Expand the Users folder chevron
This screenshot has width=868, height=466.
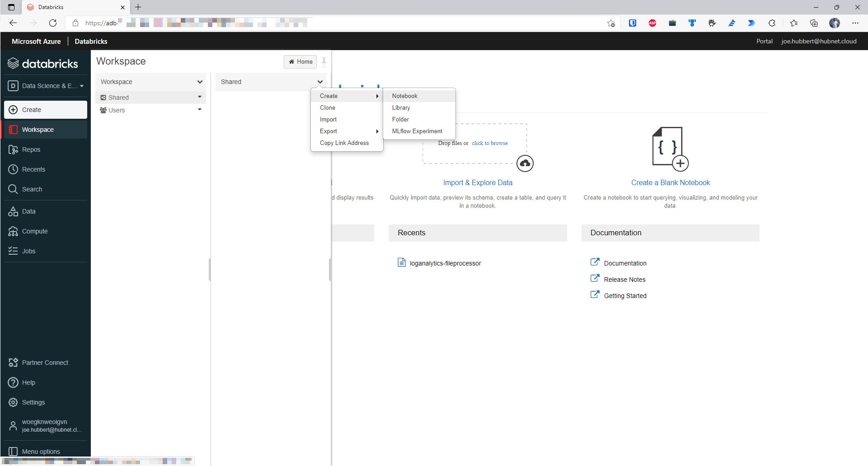tap(200, 110)
